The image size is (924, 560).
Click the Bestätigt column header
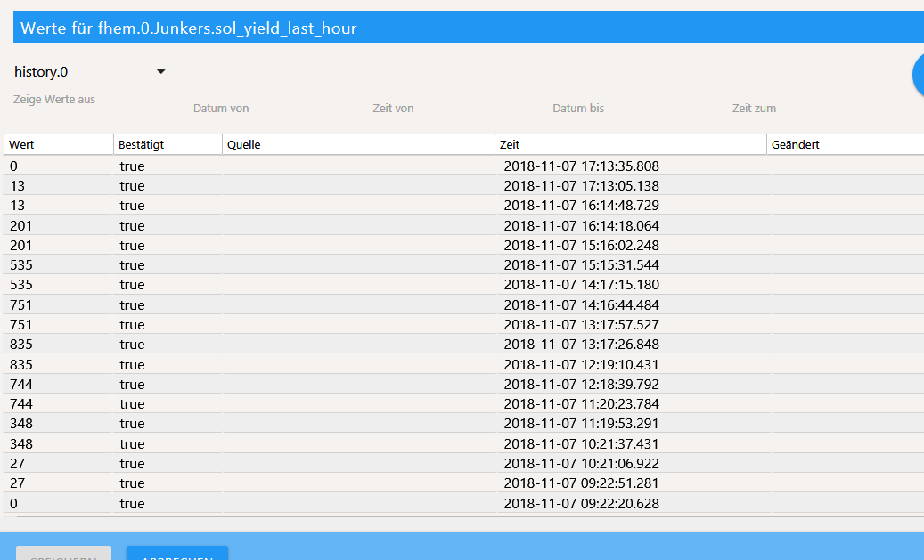coord(168,145)
